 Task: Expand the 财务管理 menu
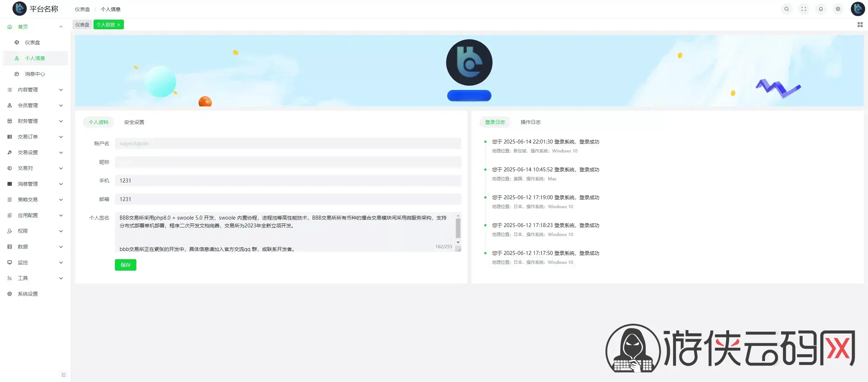click(35, 121)
